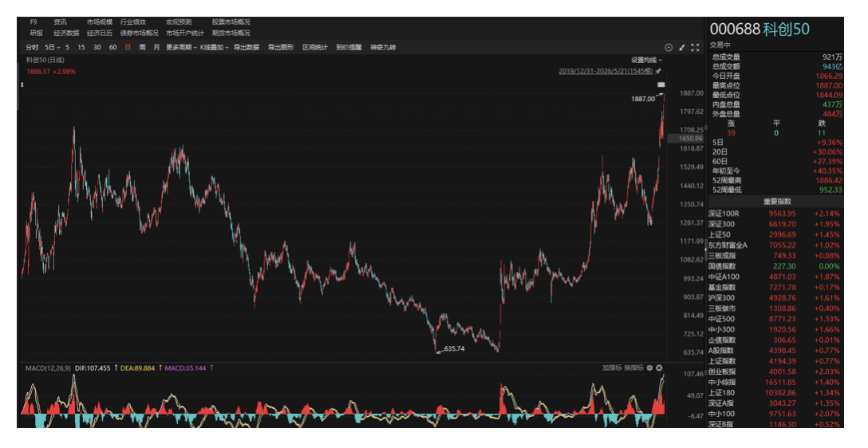Switch chart to 分时 intraday view

tap(32, 48)
